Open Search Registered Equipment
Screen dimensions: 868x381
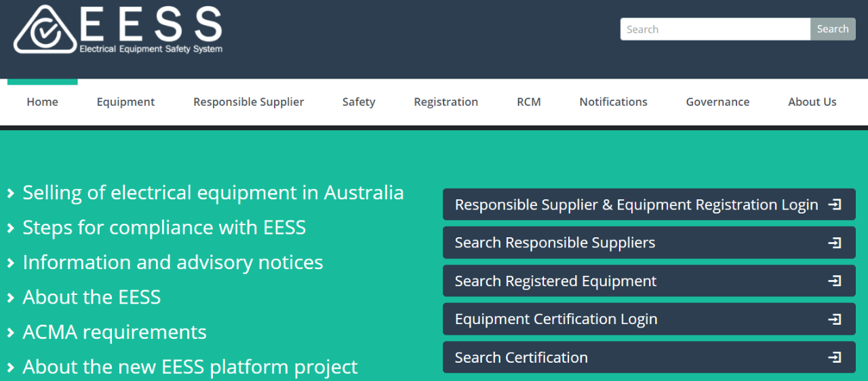pyautogui.click(x=649, y=281)
